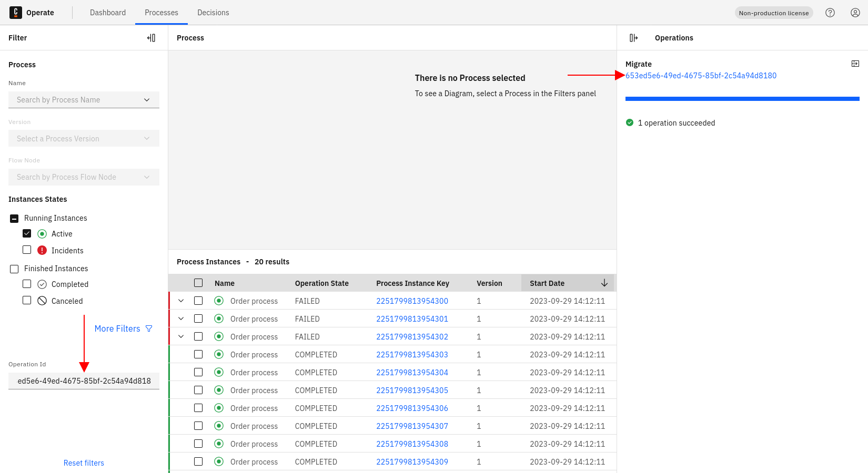Open the help question mark icon
Image resolution: width=868 pixels, height=473 pixels.
tap(830, 13)
